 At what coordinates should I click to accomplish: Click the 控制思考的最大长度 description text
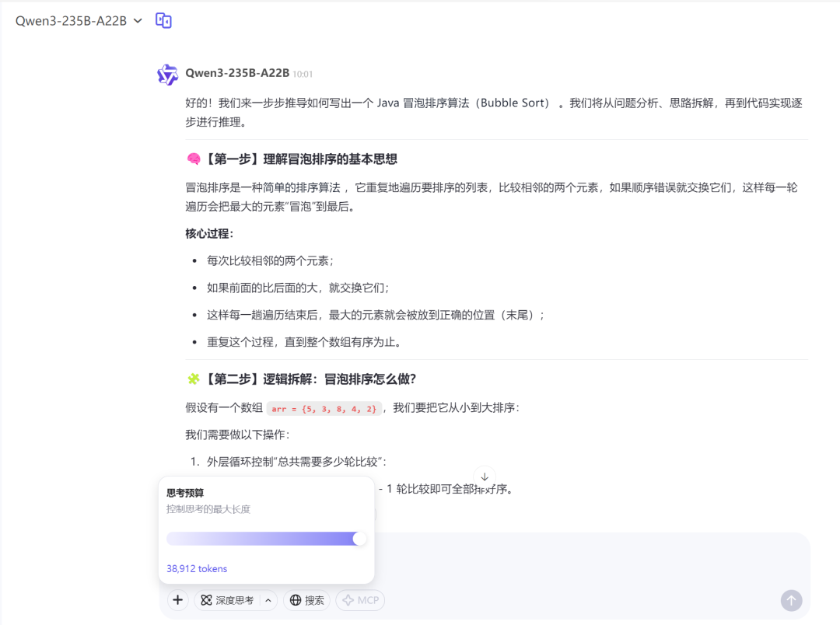(x=208, y=508)
